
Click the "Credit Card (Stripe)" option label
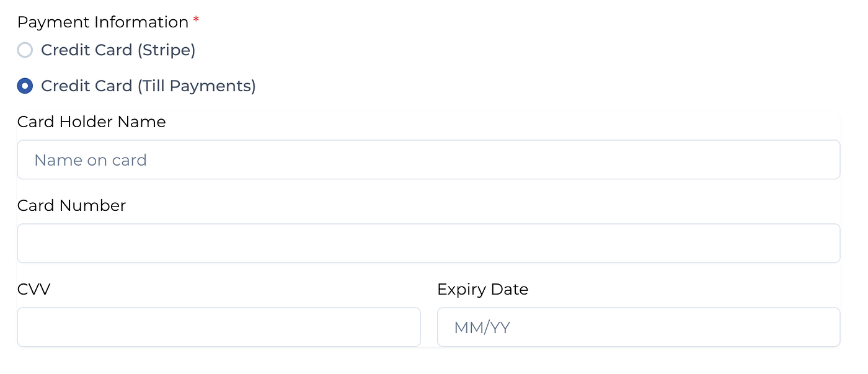118,50
